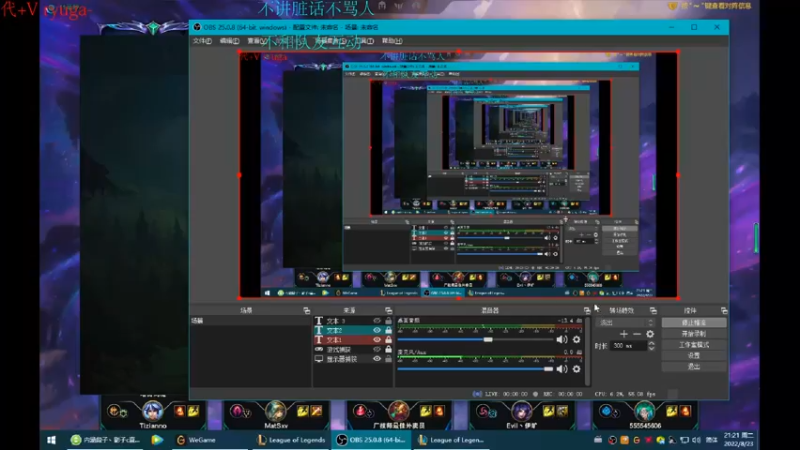Toggle lock on the 文本1 source
This screenshot has width=800, height=450.
tap(388, 340)
